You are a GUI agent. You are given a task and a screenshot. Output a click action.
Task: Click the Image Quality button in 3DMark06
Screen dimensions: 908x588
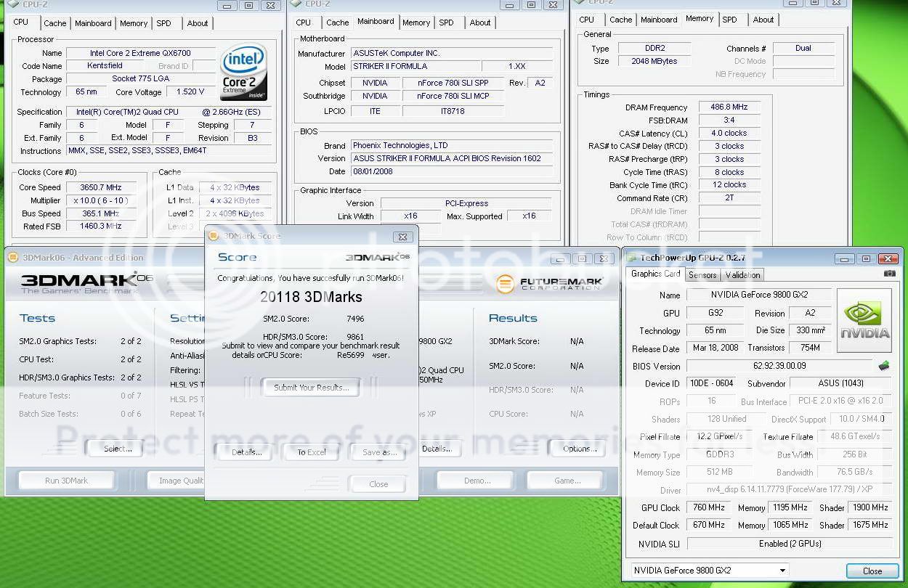coord(180,481)
